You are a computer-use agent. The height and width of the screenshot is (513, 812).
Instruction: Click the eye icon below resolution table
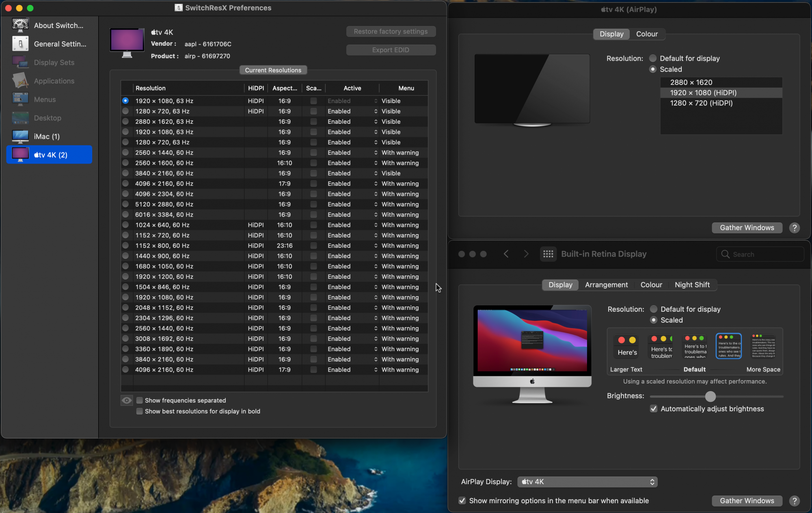tap(127, 401)
